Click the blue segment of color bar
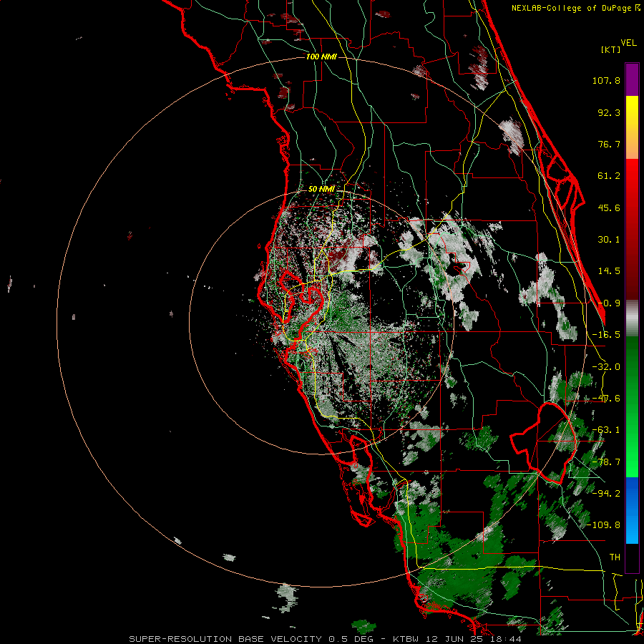The height and width of the screenshot is (644, 644). (x=632, y=510)
